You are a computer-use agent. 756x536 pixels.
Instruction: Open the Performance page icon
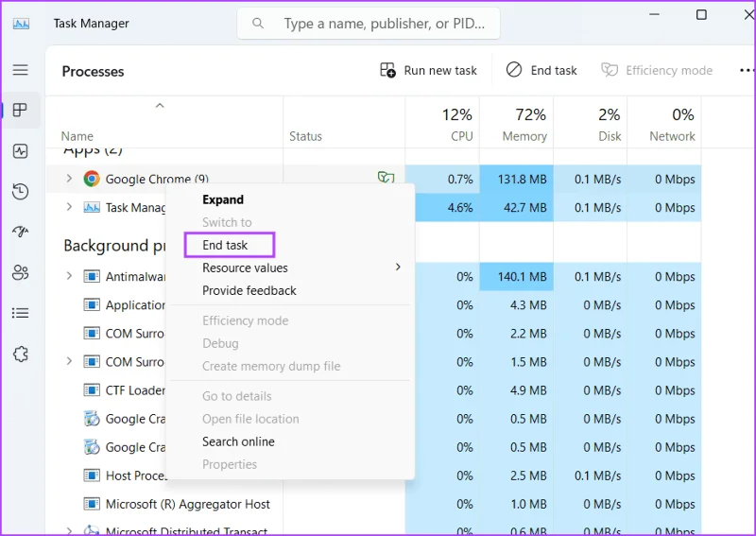click(20, 151)
